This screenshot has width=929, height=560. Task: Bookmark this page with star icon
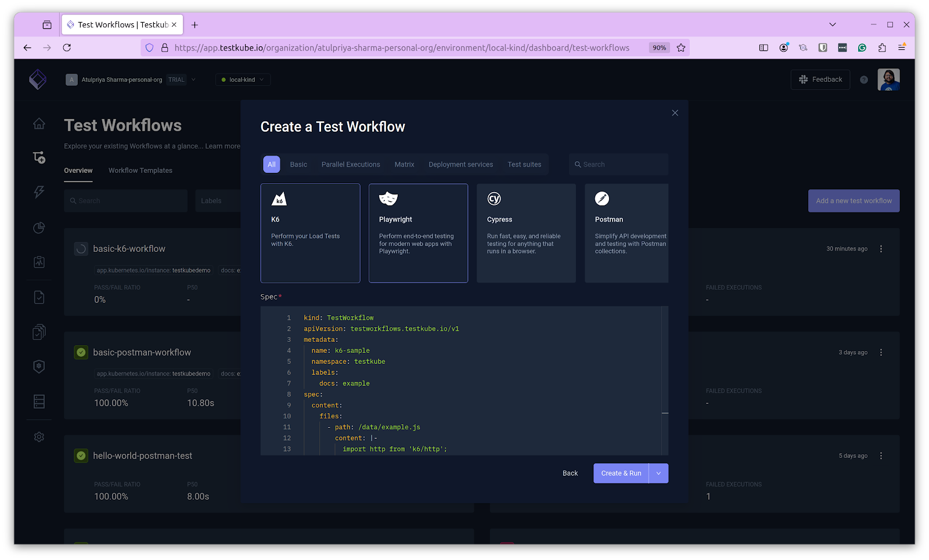(681, 48)
